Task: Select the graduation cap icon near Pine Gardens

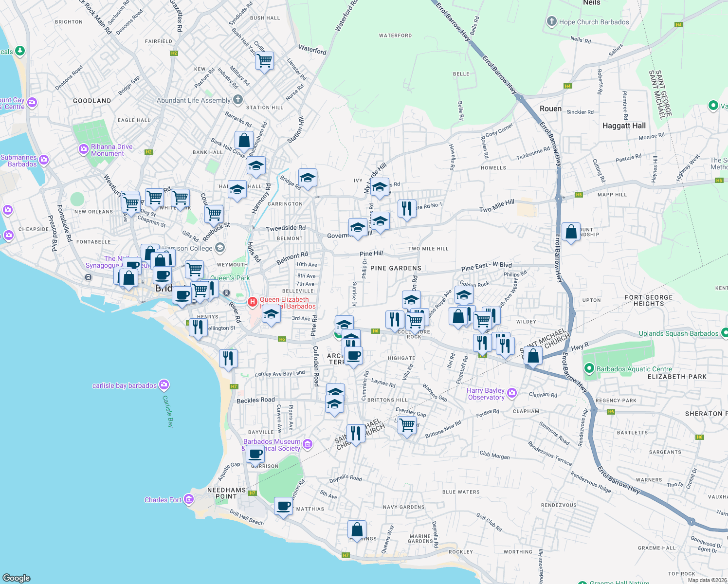Action: (411, 299)
